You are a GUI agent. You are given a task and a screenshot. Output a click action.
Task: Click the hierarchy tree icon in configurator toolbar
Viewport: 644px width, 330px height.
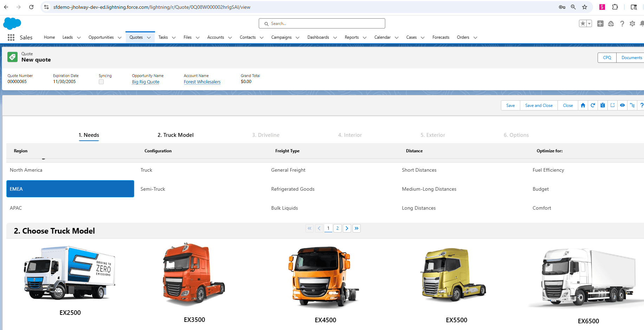[632, 105]
